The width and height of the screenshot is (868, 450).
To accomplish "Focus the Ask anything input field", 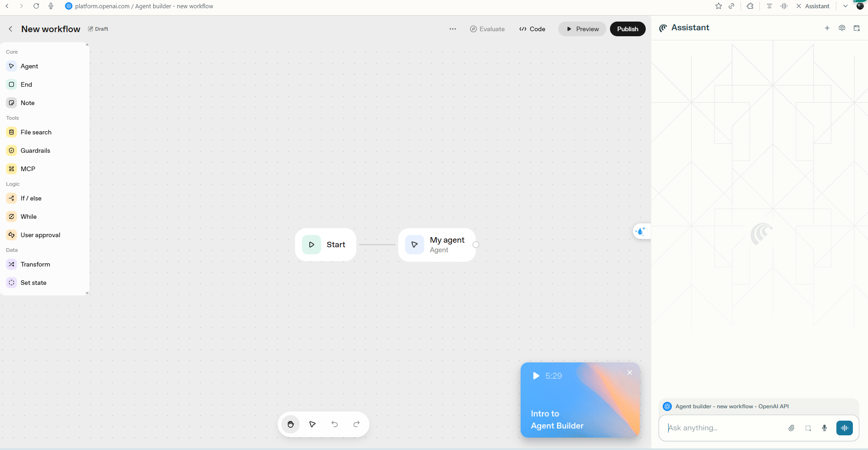I will pyautogui.click(x=724, y=428).
